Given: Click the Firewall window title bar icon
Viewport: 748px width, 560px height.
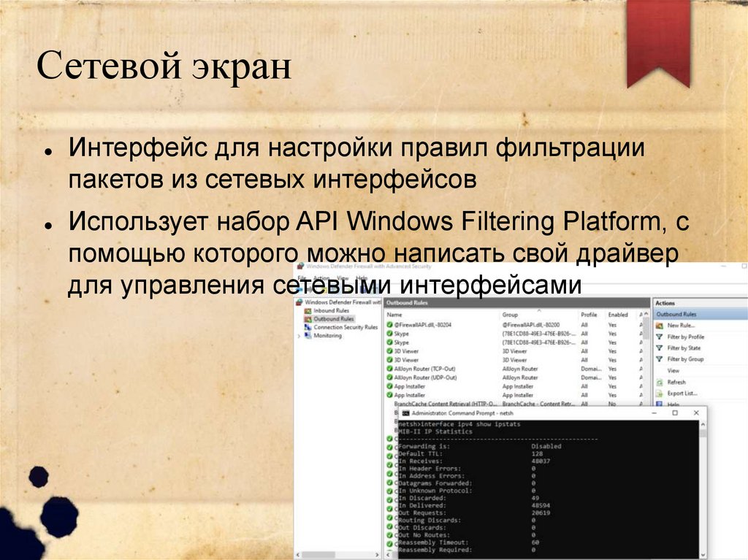Looking at the screenshot, I should [x=300, y=266].
